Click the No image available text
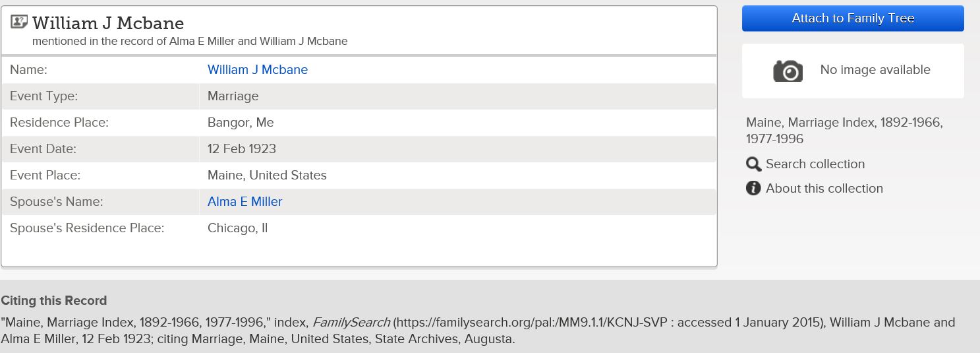 pyautogui.click(x=875, y=70)
